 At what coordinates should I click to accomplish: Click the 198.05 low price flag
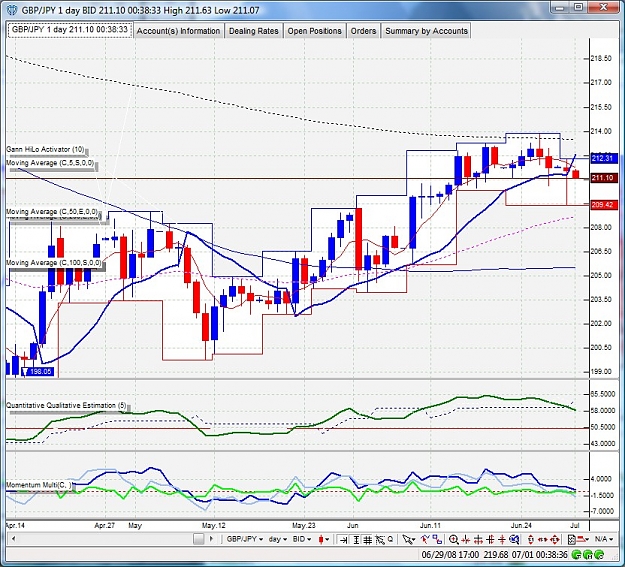pyautogui.click(x=37, y=372)
